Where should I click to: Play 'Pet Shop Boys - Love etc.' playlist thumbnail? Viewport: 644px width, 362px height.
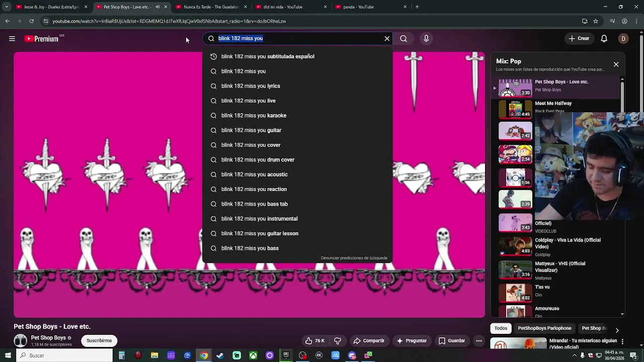pos(515,87)
